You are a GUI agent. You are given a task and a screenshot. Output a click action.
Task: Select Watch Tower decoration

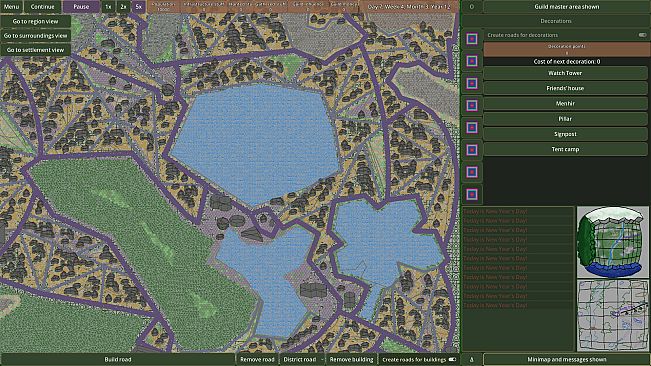coord(565,73)
